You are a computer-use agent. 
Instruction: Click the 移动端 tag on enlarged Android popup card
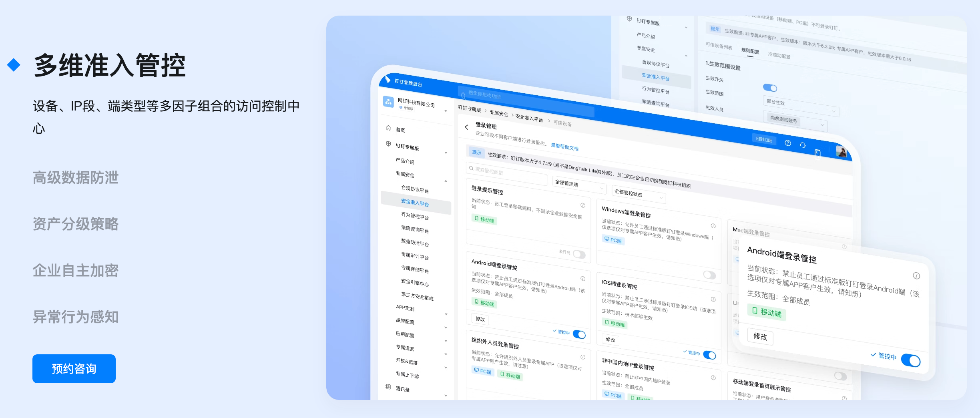coord(767,312)
